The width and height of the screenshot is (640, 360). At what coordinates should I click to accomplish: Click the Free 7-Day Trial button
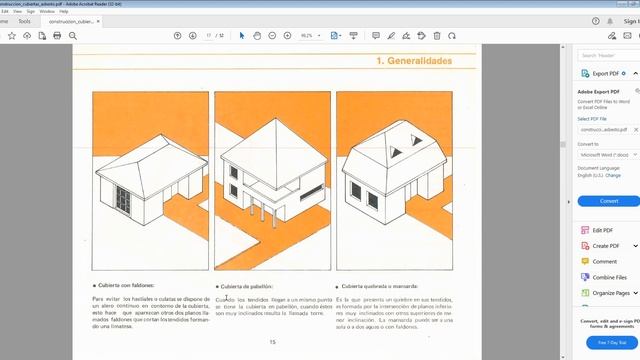(612, 342)
